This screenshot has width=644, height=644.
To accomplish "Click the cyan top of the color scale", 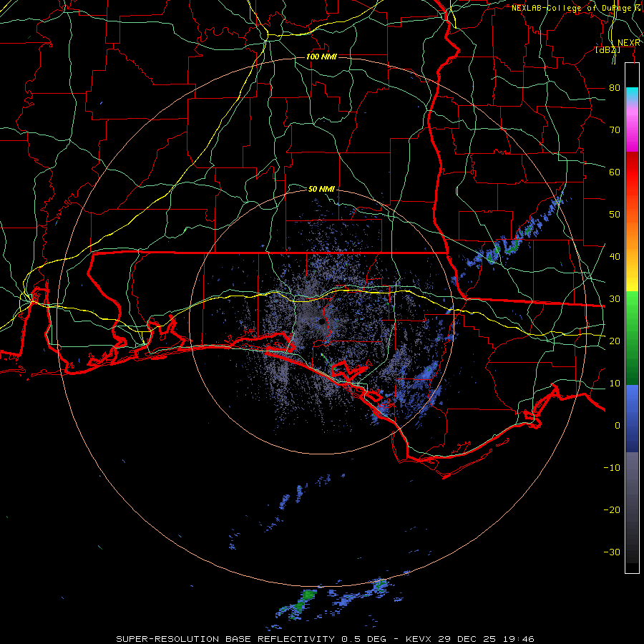I will [x=632, y=94].
